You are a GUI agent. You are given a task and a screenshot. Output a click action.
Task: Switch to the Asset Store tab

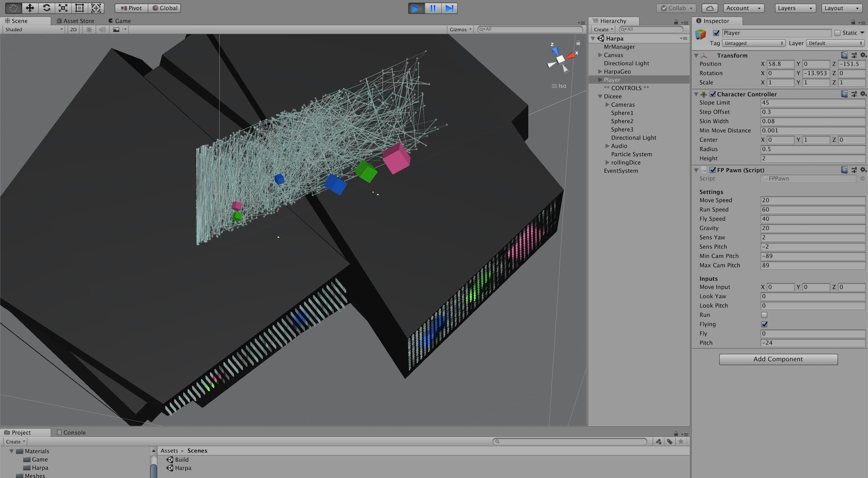coord(76,21)
